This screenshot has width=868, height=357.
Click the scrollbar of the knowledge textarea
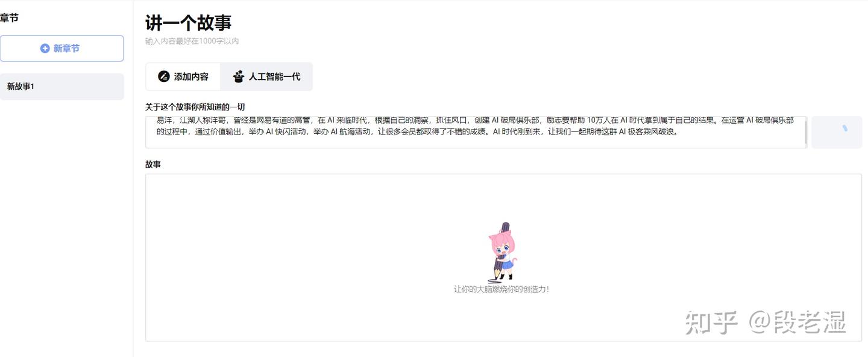(x=805, y=132)
